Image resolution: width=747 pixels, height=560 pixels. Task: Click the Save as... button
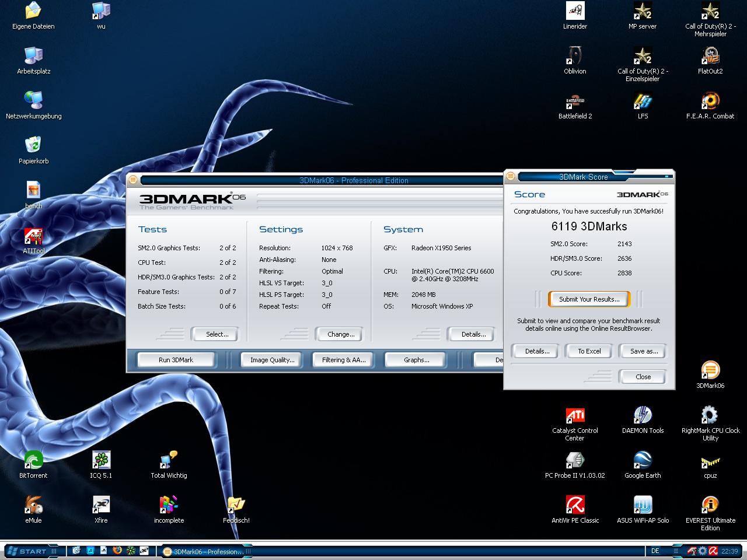(x=644, y=351)
